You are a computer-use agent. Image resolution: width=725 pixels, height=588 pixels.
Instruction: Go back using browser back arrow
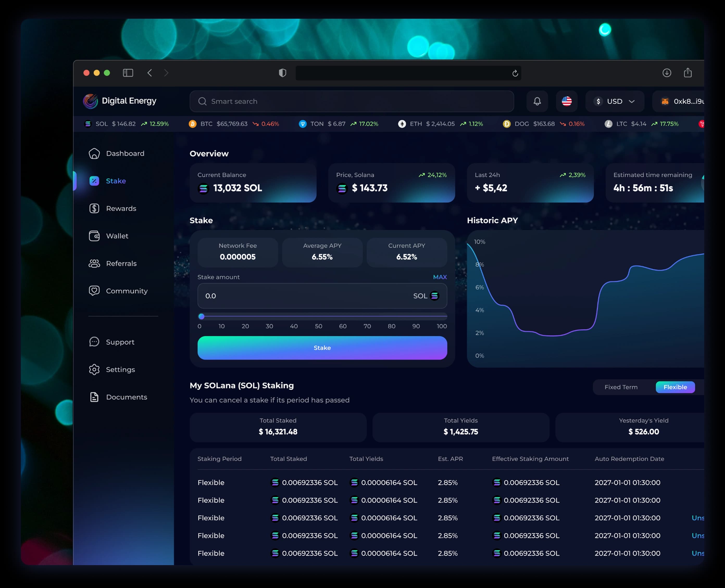(x=149, y=73)
